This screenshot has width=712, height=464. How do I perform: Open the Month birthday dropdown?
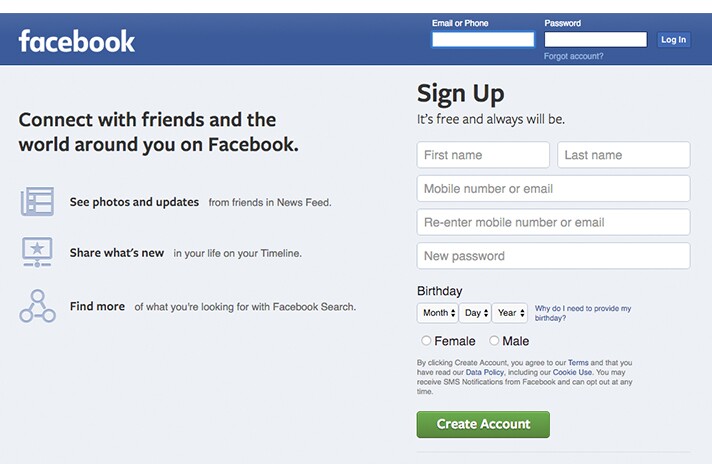437,313
